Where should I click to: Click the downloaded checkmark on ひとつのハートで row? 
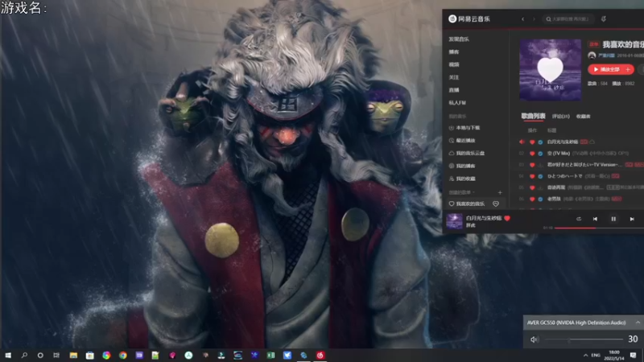540,176
